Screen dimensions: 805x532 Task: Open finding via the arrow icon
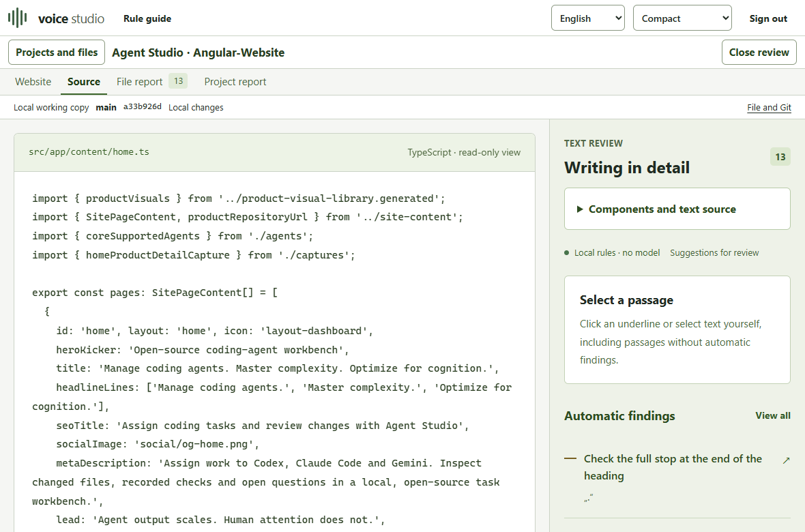tap(785, 460)
